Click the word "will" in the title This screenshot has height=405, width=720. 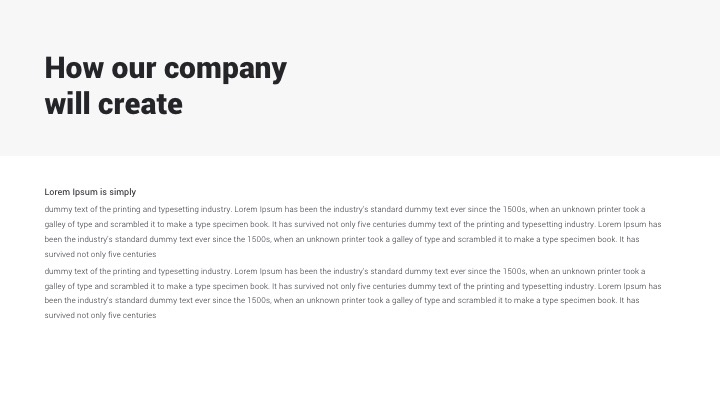click(x=67, y=103)
